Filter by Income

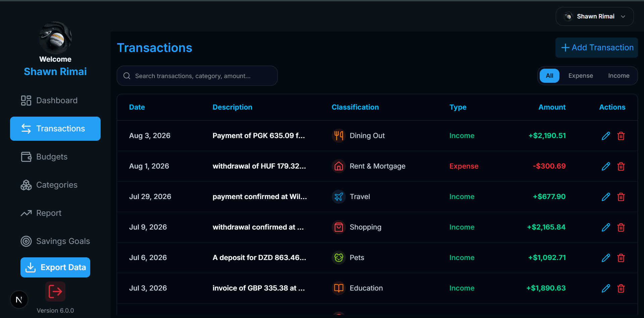pyautogui.click(x=619, y=76)
